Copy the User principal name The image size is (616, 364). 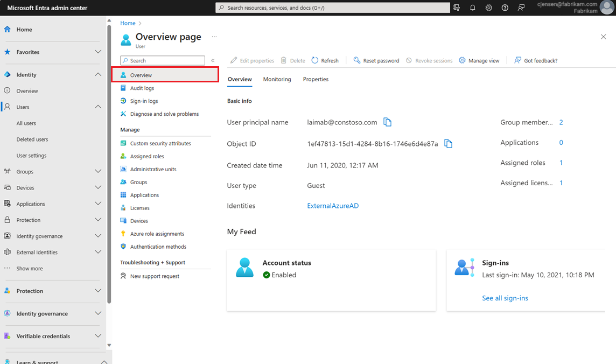[387, 122]
